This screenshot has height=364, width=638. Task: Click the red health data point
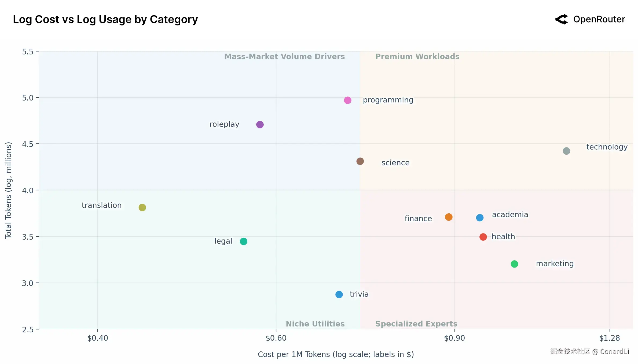click(483, 237)
